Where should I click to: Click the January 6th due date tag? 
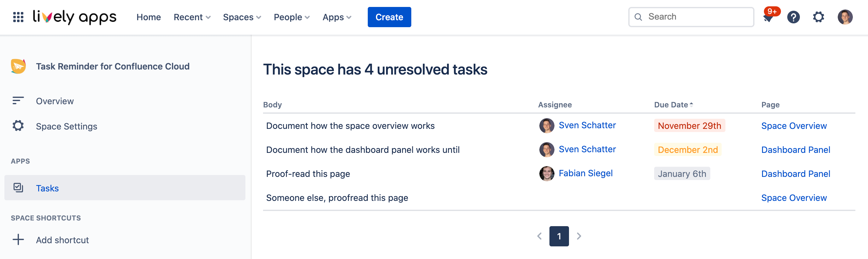[682, 173]
